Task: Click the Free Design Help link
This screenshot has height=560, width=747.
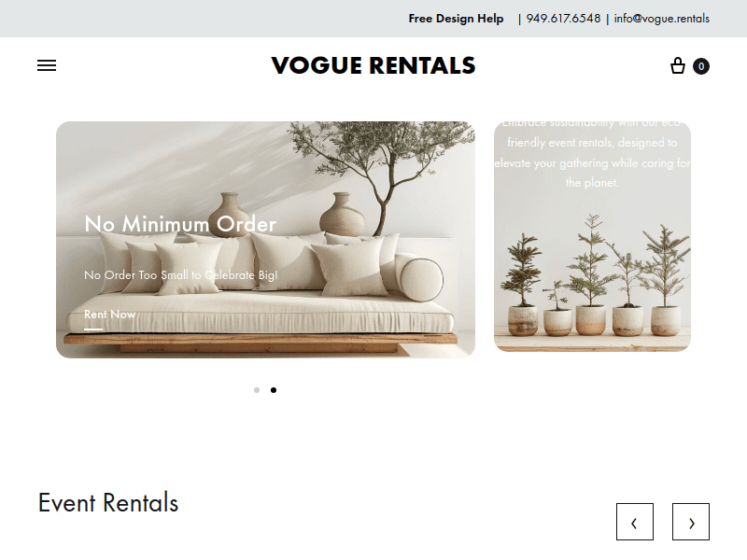Action: tap(456, 19)
